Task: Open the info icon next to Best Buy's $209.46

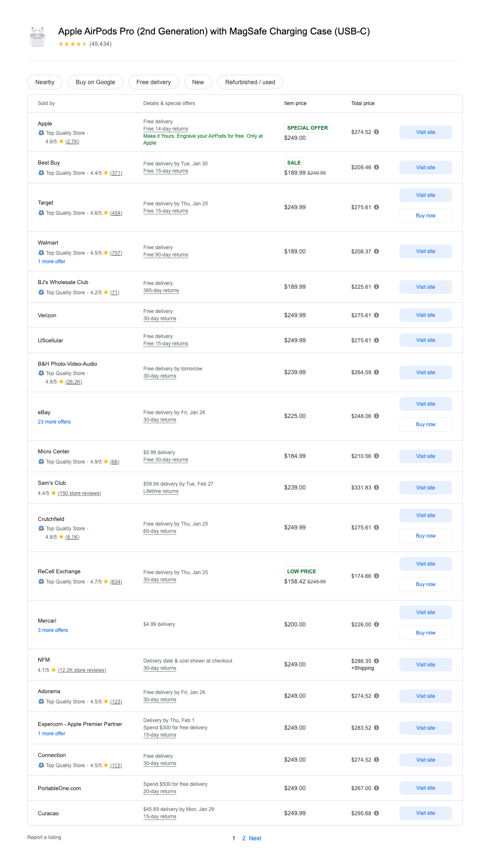Action: coord(376,167)
